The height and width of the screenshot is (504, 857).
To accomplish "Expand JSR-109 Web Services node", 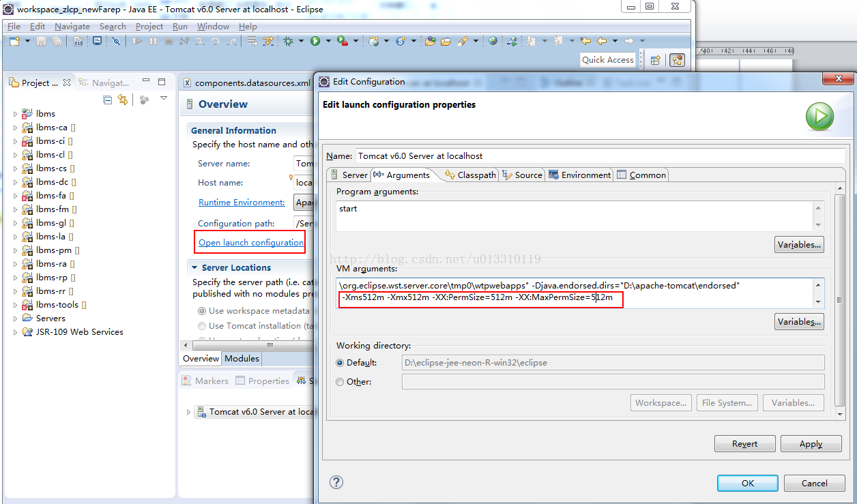I will [x=16, y=332].
